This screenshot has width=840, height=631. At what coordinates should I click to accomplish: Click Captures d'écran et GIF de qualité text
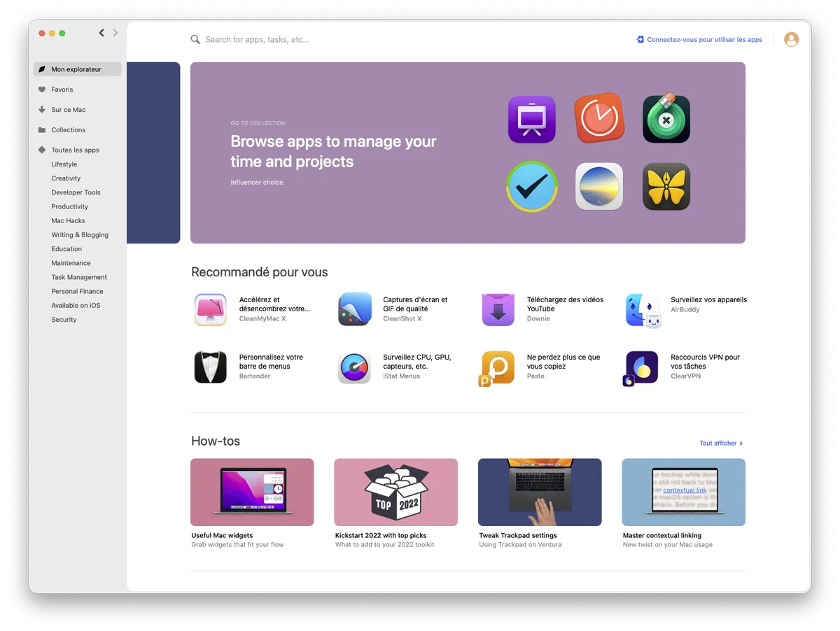click(x=415, y=304)
